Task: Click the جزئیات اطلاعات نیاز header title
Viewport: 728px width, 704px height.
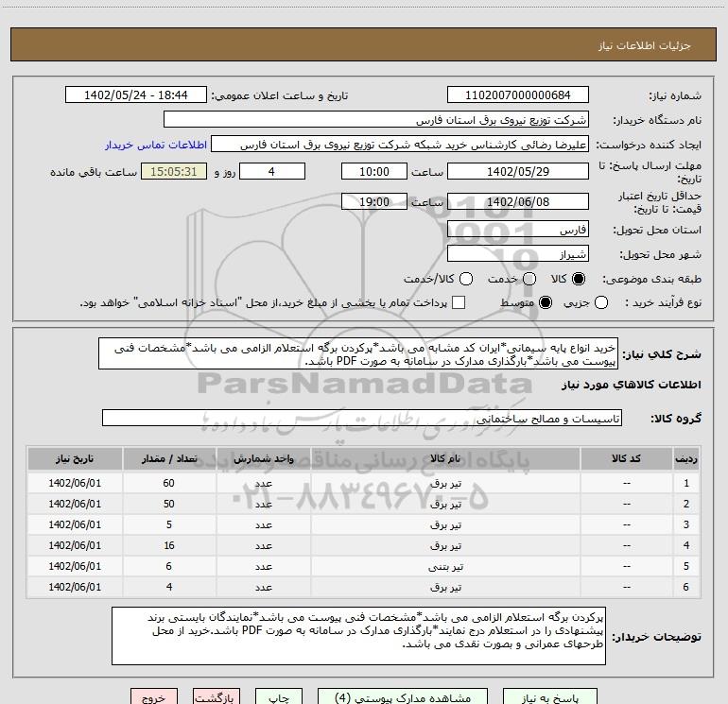Action: point(644,45)
